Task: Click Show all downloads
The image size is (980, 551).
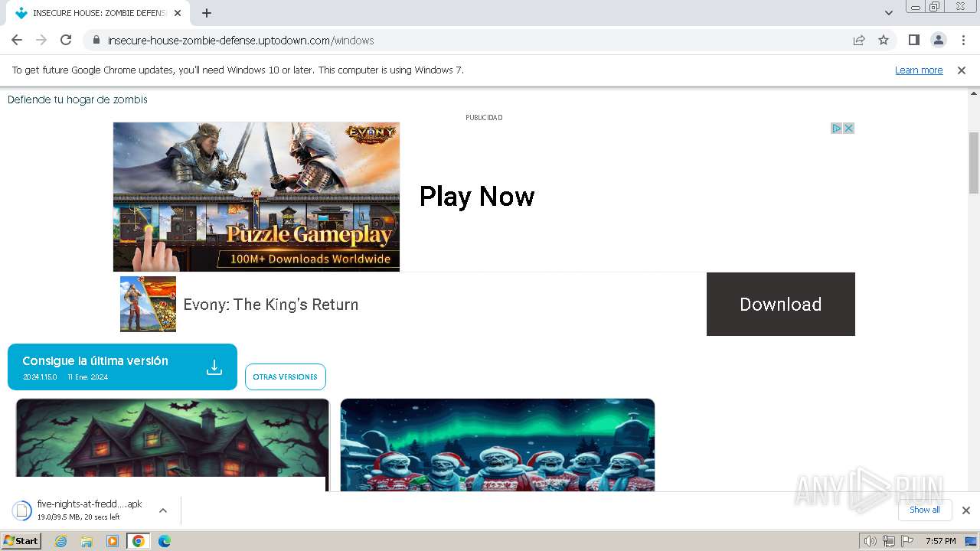Action: [x=925, y=510]
